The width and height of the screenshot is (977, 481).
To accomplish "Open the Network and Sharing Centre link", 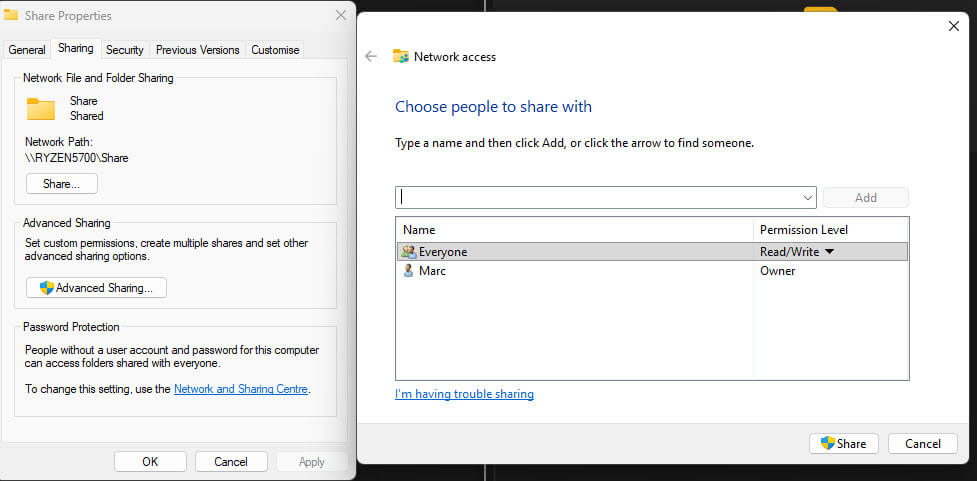I will click(241, 389).
